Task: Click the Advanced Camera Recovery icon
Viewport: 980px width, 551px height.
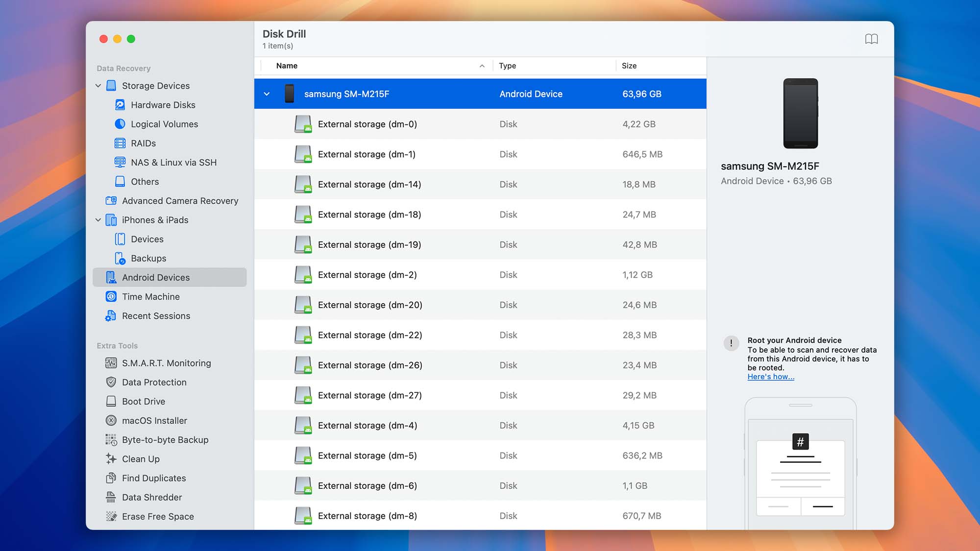Action: (111, 200)
